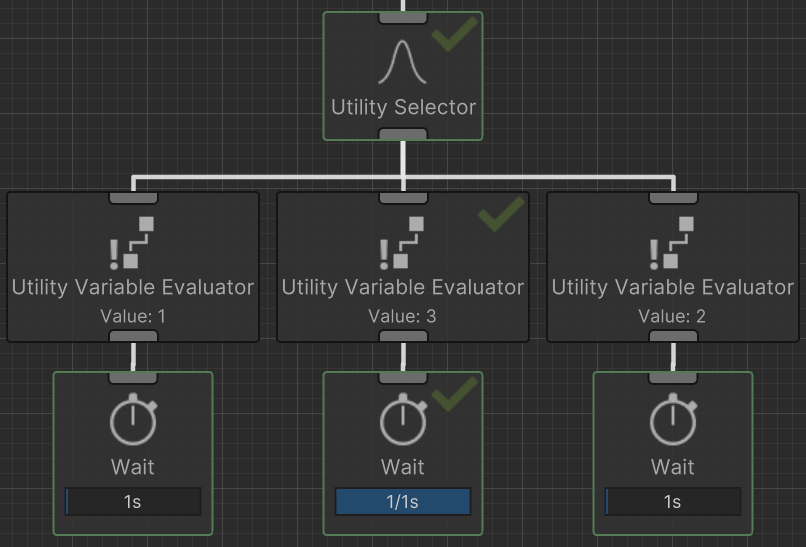The height and width of the screenshot is (547, 806).
Task: Click the 1s duration field on left Wait node
Action: click(133, 501)
